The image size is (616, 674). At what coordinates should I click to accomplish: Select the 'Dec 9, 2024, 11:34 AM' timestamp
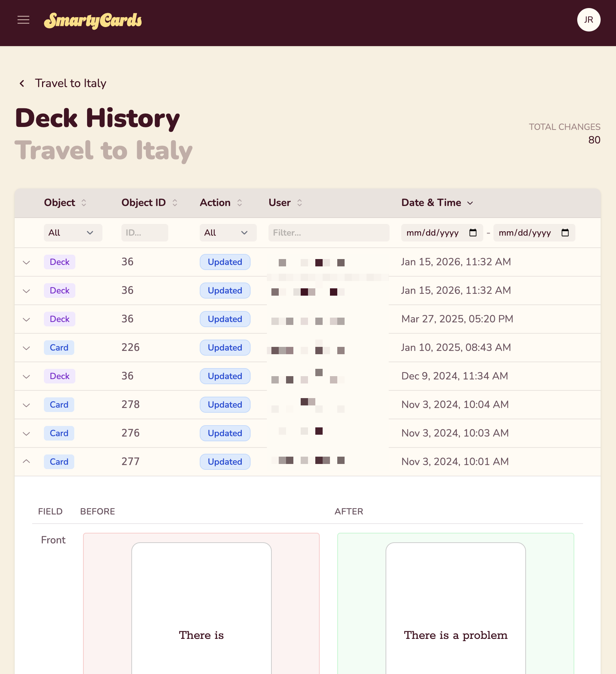[x=455, y=376]
